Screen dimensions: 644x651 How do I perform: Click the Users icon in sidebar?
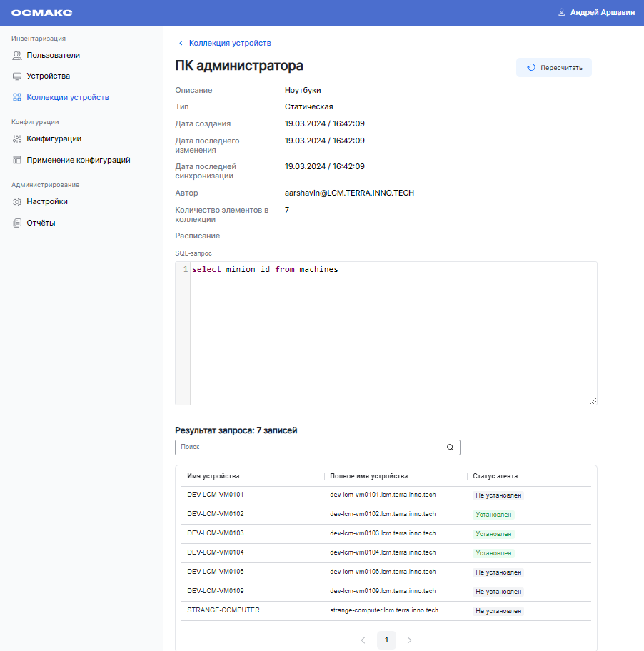17,55
